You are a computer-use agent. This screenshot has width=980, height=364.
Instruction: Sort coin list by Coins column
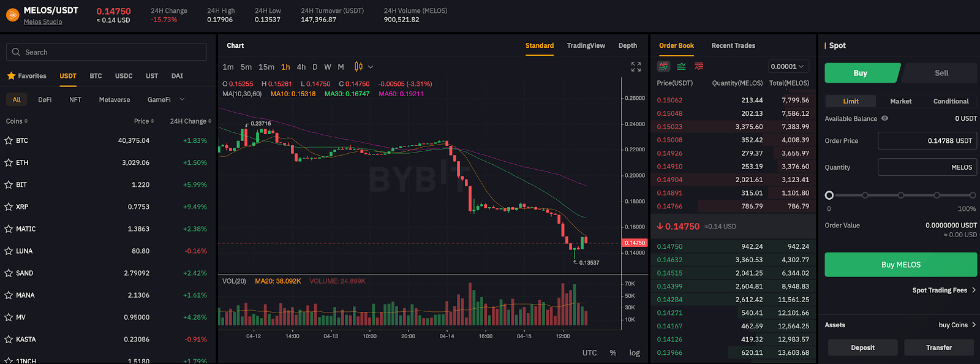point(17,121)
